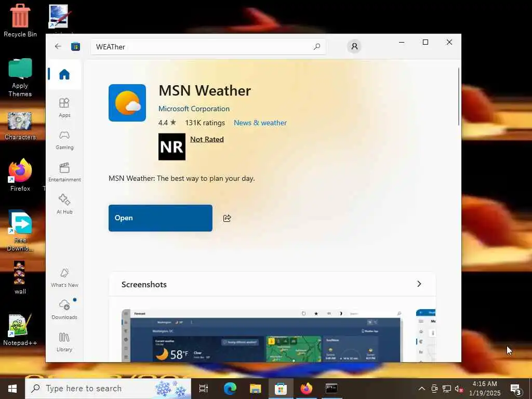Screen dimensions: 532x399
Task: Open the Microsoft Corporation publisher link
Action: pos(194,109)
